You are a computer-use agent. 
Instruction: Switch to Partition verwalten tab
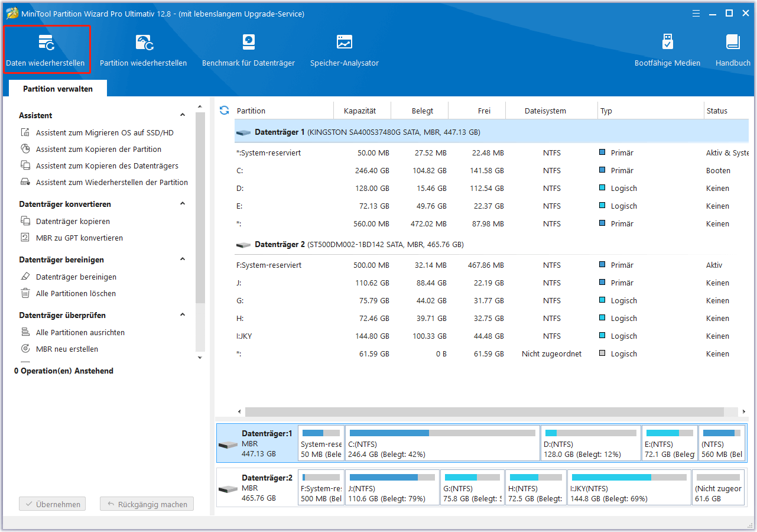click(x=58, y=89)
